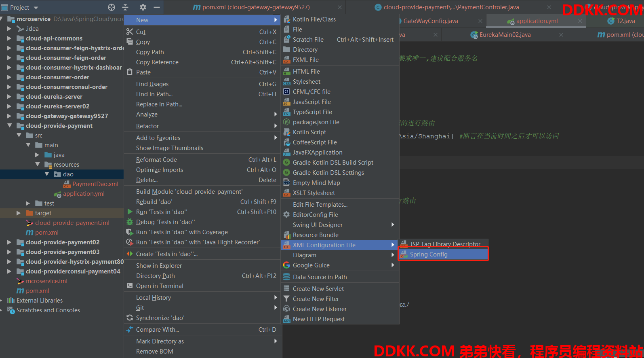Click the JavaScript File icon
Screen dimensions: 644x358
tap(286, 102)
